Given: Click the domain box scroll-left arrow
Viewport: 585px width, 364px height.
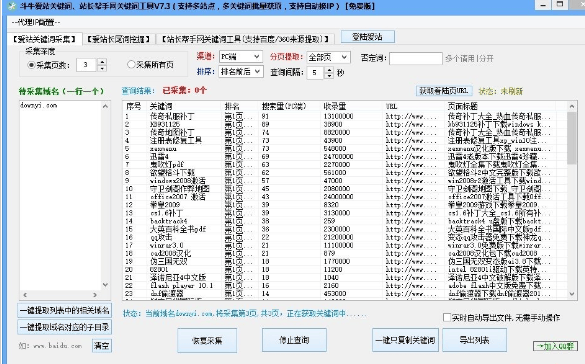Looking at the screenshot, I should tap(25, 295).
